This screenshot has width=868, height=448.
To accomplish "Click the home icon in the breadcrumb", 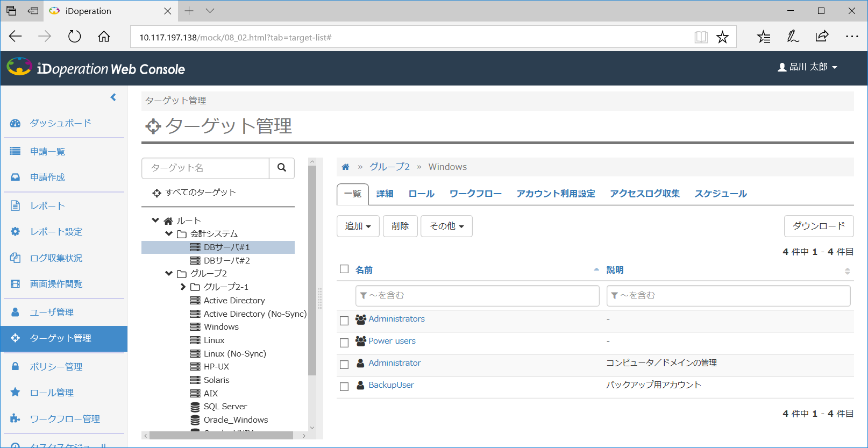I will [x=346, y=167].
